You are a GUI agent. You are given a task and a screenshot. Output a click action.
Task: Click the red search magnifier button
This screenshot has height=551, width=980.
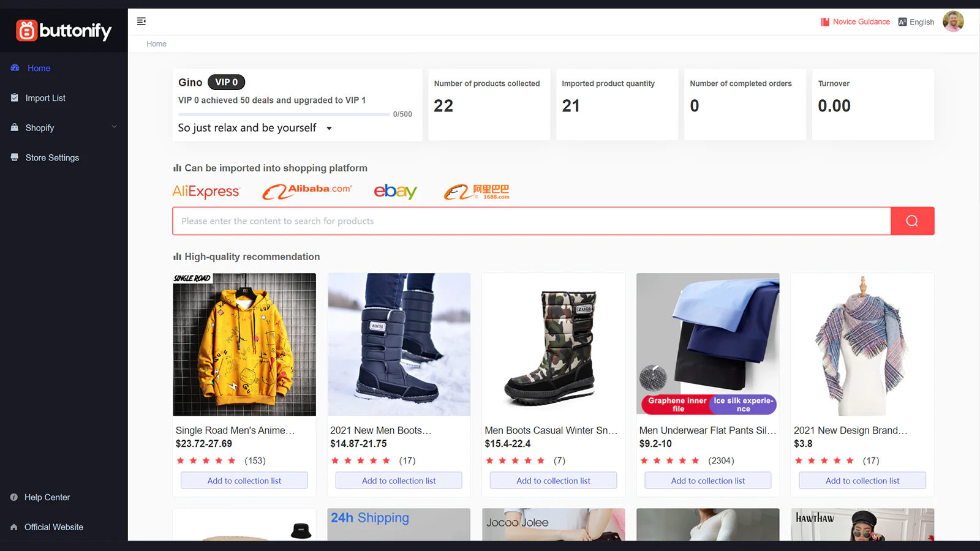pyautogui.click(x=912, y=221)
